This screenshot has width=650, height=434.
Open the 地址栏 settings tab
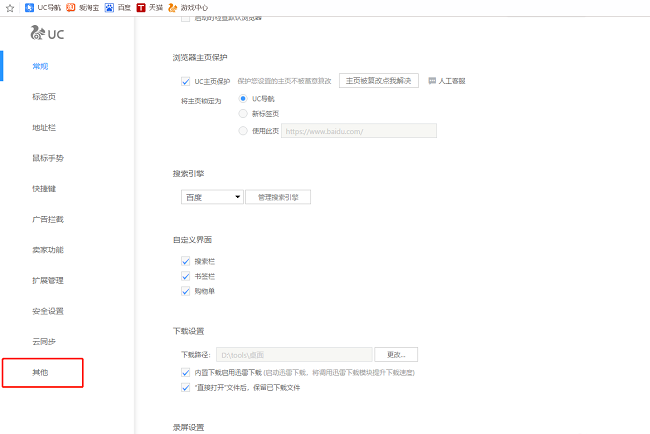44,127
